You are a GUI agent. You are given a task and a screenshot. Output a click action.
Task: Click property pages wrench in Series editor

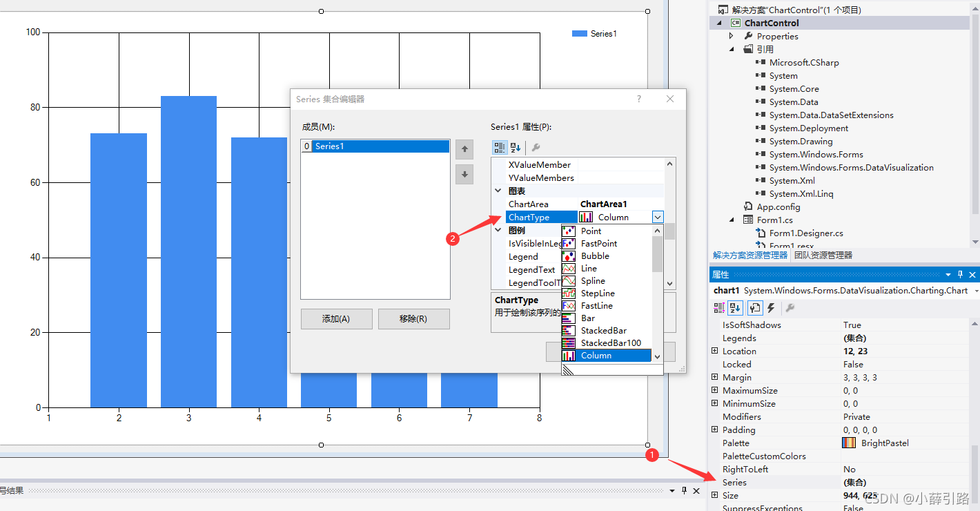(x=536, y=148)
